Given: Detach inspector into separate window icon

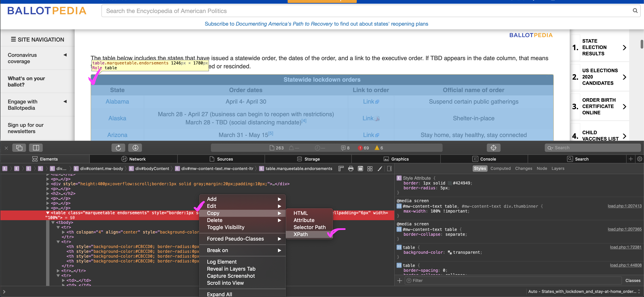Looking at the screenshot, I should [19, 148].
